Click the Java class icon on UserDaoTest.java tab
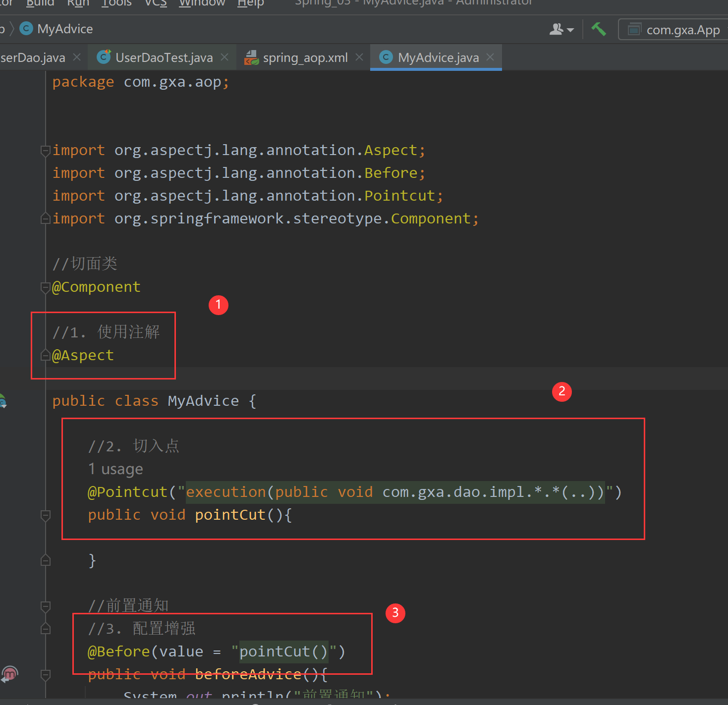 104,57
